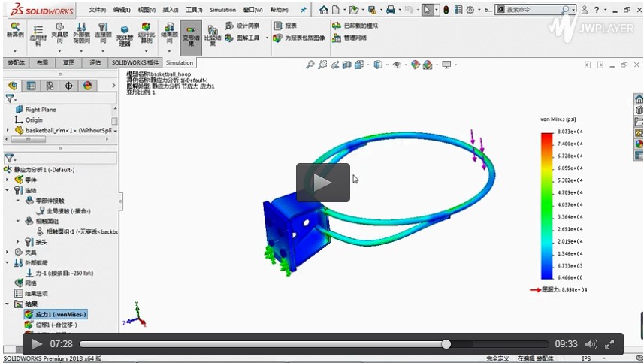Click the video timeline progress handle
Image resolution: width=644 pixels, height=363 pixels.
pyautogui.click(x=446, y=344)
